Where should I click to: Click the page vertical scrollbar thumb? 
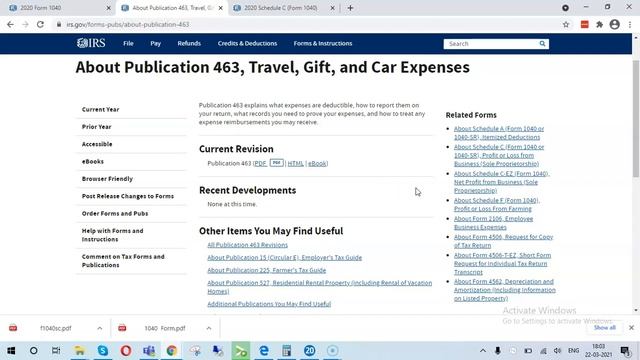click(x=636, y=118)
